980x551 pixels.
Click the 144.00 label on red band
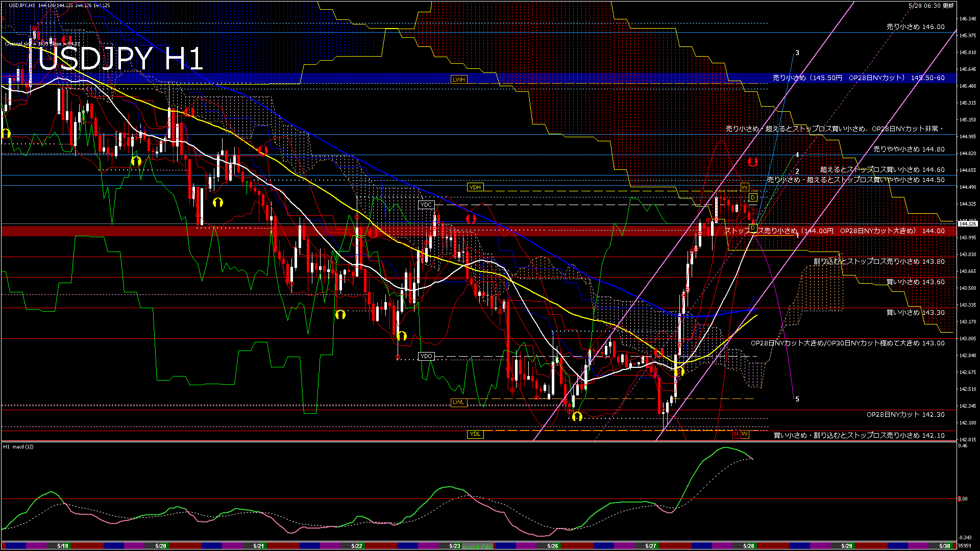(835, 231)
